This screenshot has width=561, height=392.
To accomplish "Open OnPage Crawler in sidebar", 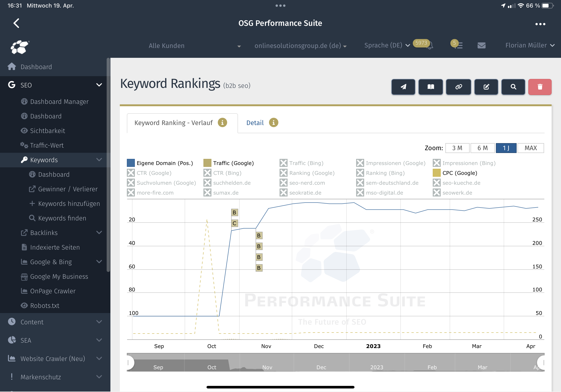I will tap(53, 291).
